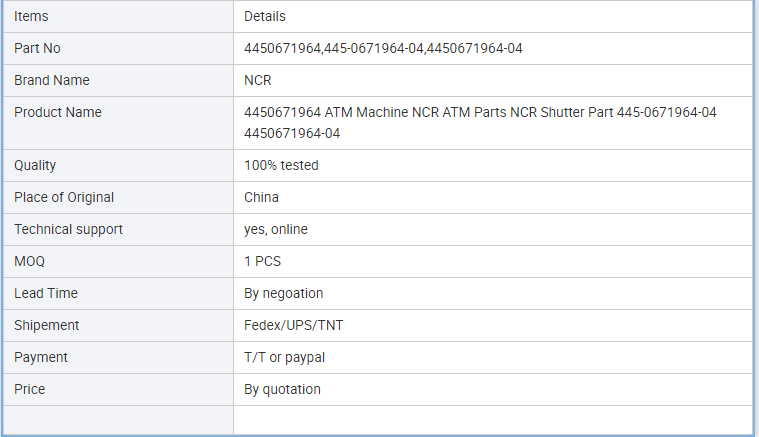Select the 'By quotation' price value
The height and width of the screenshot is (437, 759).
click(282, 389)
